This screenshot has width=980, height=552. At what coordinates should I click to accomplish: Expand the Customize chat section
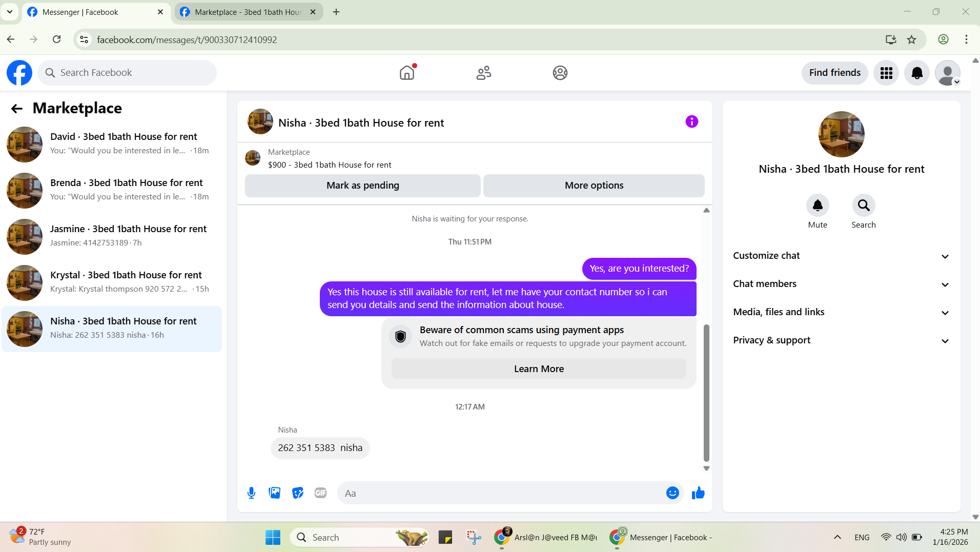841,256
